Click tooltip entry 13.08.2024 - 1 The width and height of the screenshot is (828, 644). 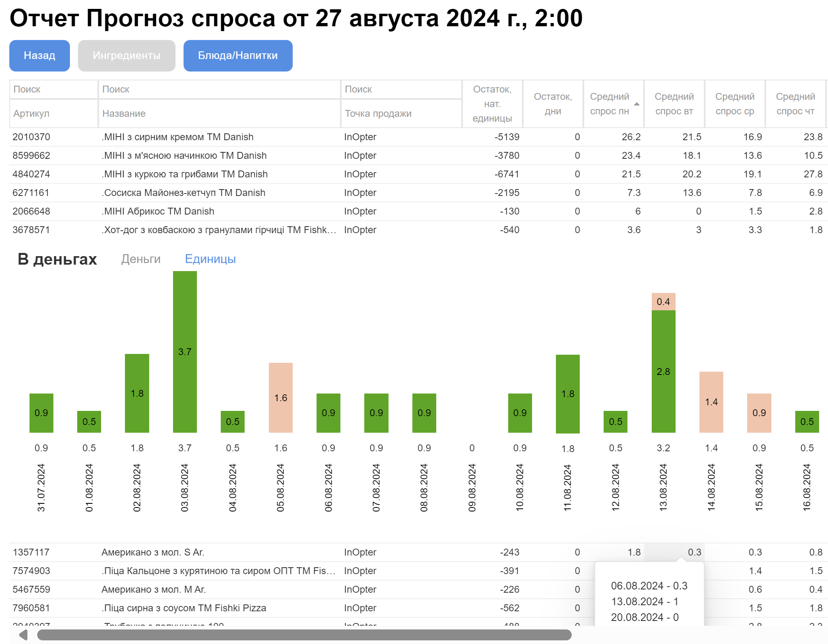tap(644, 602)
